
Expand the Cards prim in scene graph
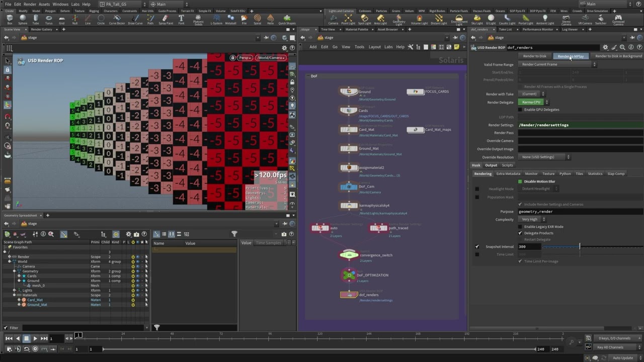pyautogui.click(x=19, y=276)
